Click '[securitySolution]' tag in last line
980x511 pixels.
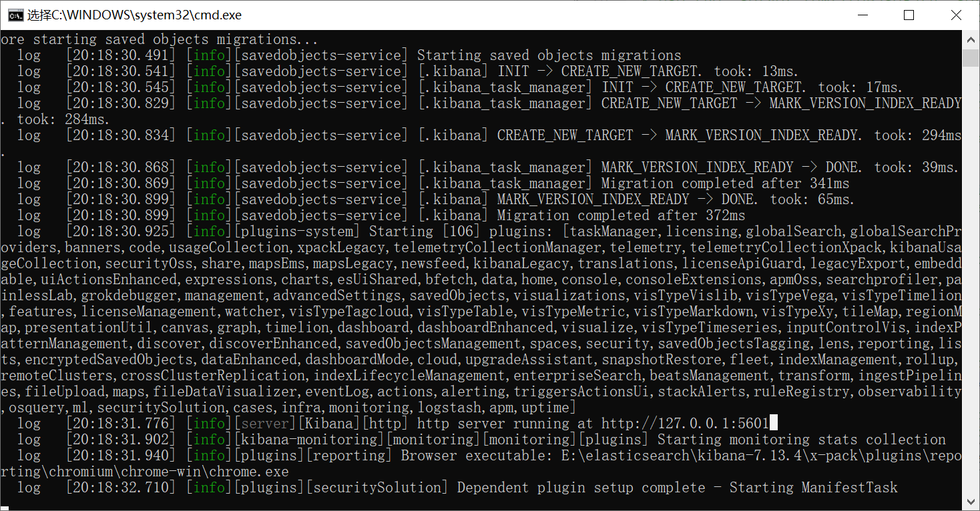click(377, 487)
